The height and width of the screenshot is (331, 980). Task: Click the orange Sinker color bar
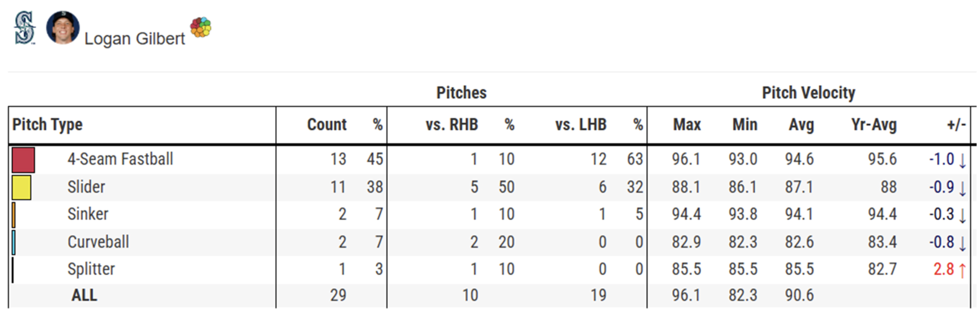pyautogui.click(x=14, y=215)
